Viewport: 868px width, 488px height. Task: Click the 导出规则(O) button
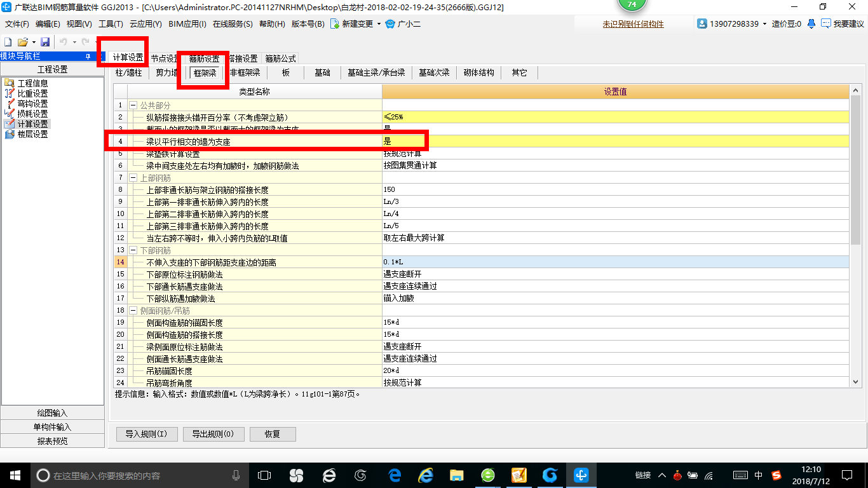pos(213,434)
